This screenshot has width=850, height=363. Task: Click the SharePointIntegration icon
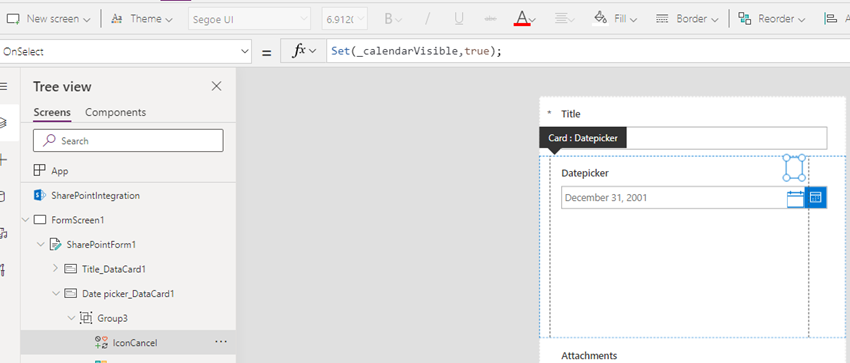pyautogui.click(x=39, y=196)
